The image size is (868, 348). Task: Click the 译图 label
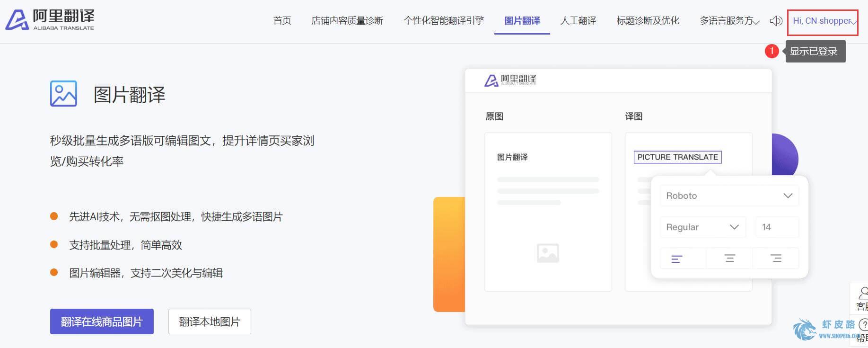(x=634, y=116)
